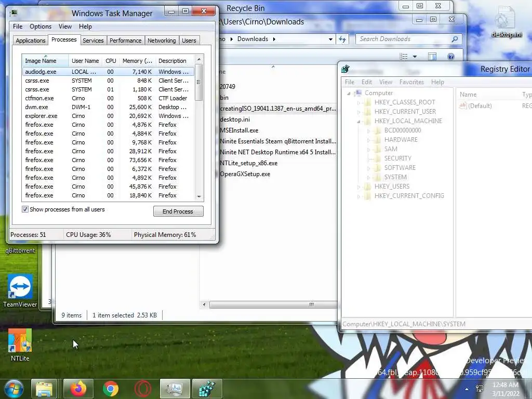
Task: Open Favorites menu in Registry Editor
Action: pos(411,82)
